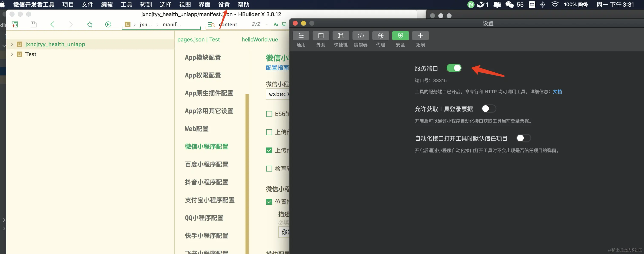This screenshot has width=644, height=254.
Task: Uncheck the 位置 permission checkbox
Action: (x=269, y=202)
